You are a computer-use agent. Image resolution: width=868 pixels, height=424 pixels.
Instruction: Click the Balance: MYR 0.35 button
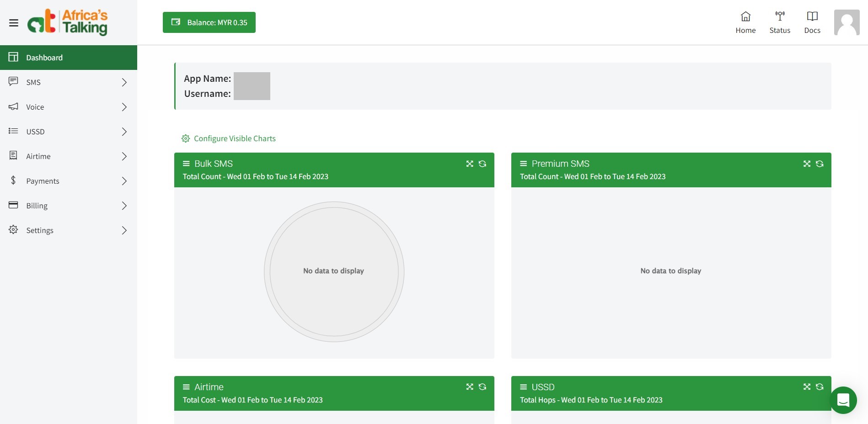click(x=209, y=22)
